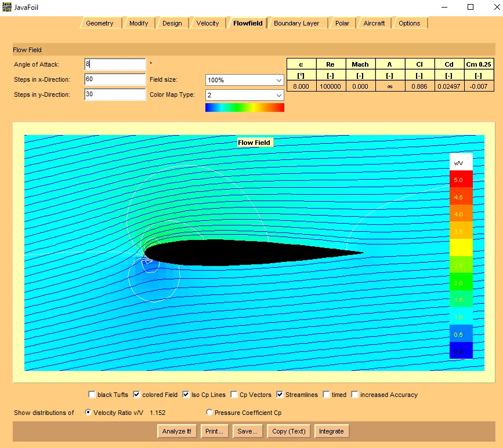Enable Cp Vectors display
503x448 pixels.
(x=234, y=395)
